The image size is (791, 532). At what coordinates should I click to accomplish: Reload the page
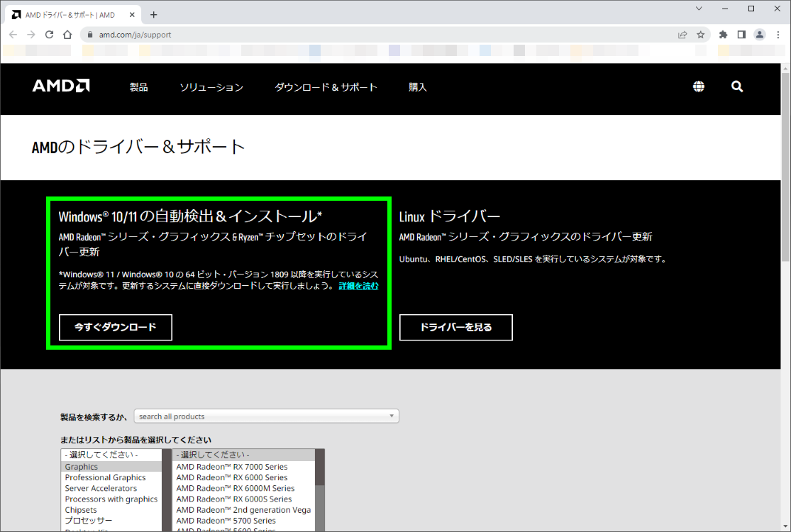50,35
